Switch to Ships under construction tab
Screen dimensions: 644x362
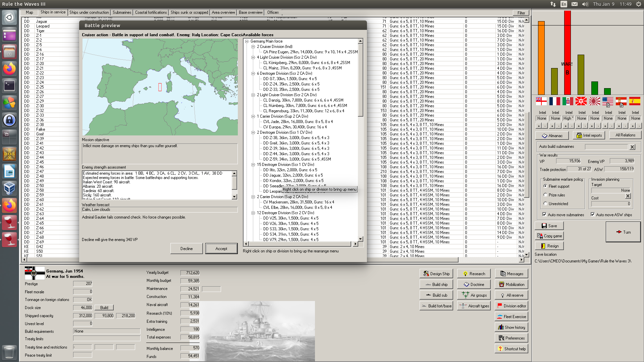click(89, 12)
